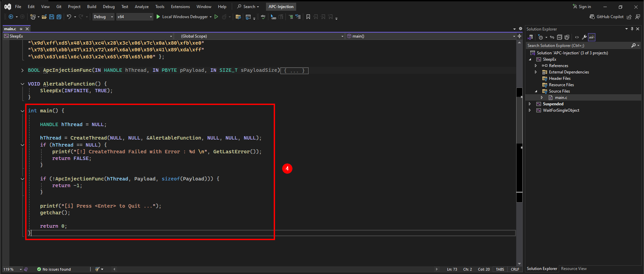Select main.c in the Solution Explorer tree
The image size is (644, 274).
click(561, 98)
